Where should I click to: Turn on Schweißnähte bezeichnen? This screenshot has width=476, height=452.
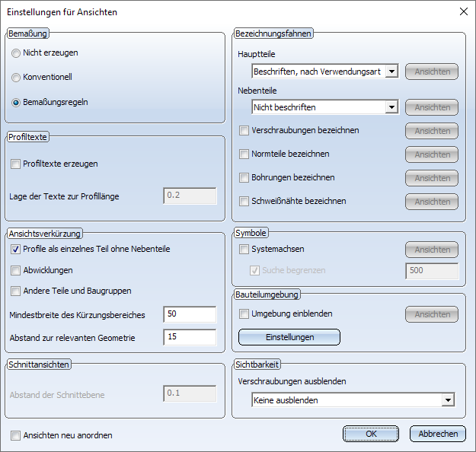tap(244, 202)
